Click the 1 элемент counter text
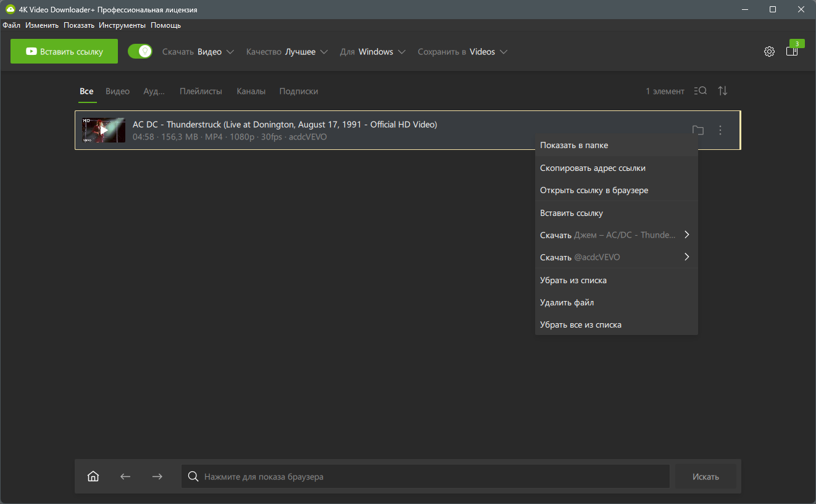816x504 pixels. tap(665, 91)
